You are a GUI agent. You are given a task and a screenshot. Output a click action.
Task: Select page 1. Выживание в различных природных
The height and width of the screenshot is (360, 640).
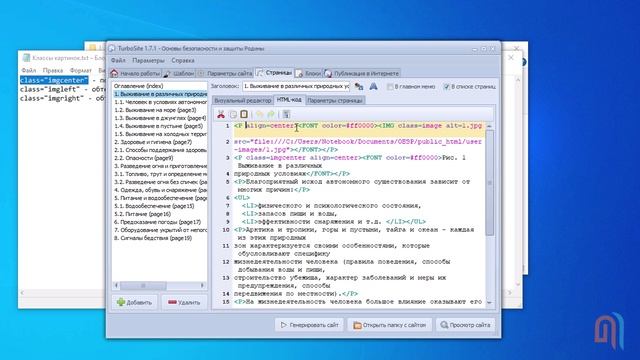tap(160, 94)
